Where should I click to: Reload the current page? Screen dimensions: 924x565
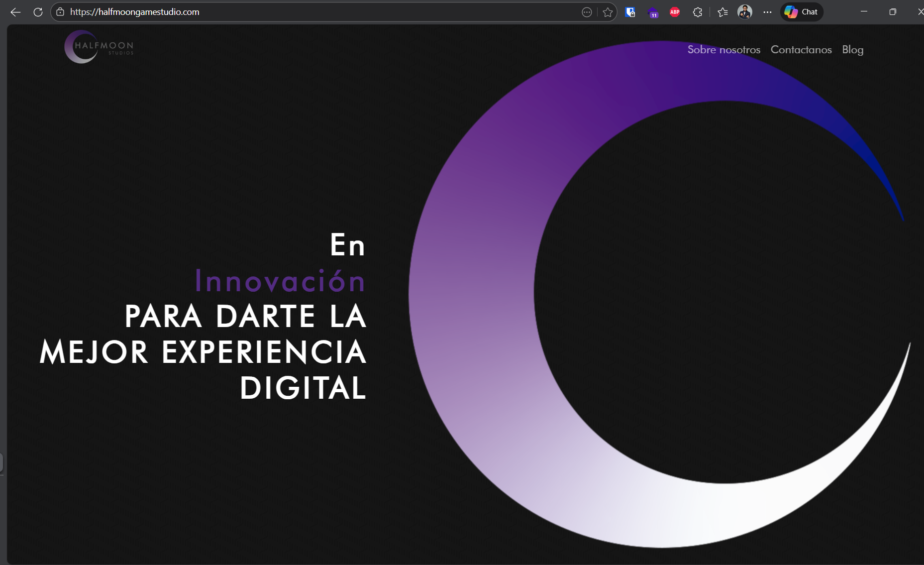[38, 12]
